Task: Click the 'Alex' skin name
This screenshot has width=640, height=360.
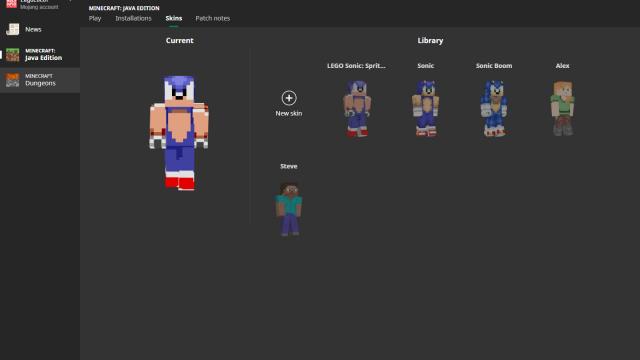Action: pos(562,66)
